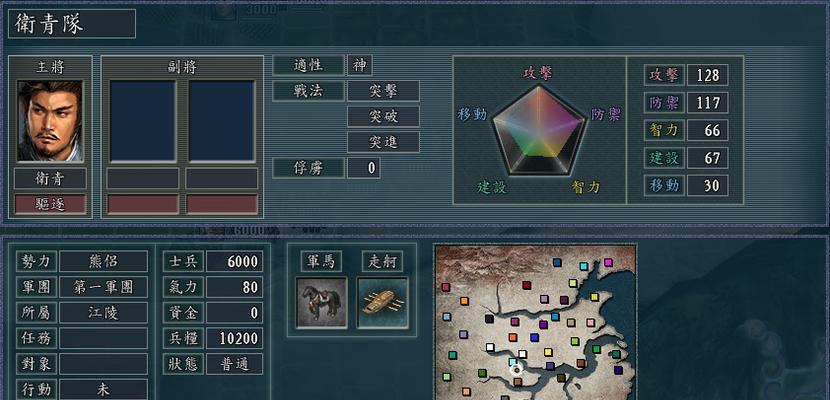Click the 驅逐 trait label under 衛青
The image size is (830, 400).
click(50, 204)
